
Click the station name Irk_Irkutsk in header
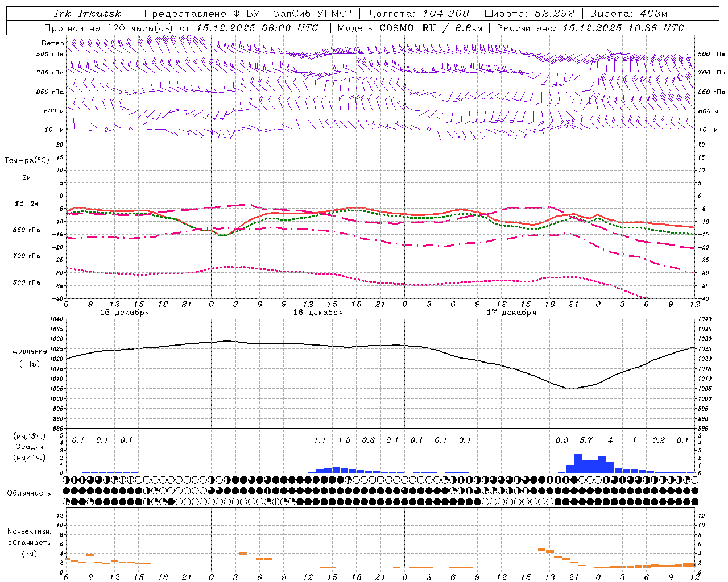(x=88, y=14)
